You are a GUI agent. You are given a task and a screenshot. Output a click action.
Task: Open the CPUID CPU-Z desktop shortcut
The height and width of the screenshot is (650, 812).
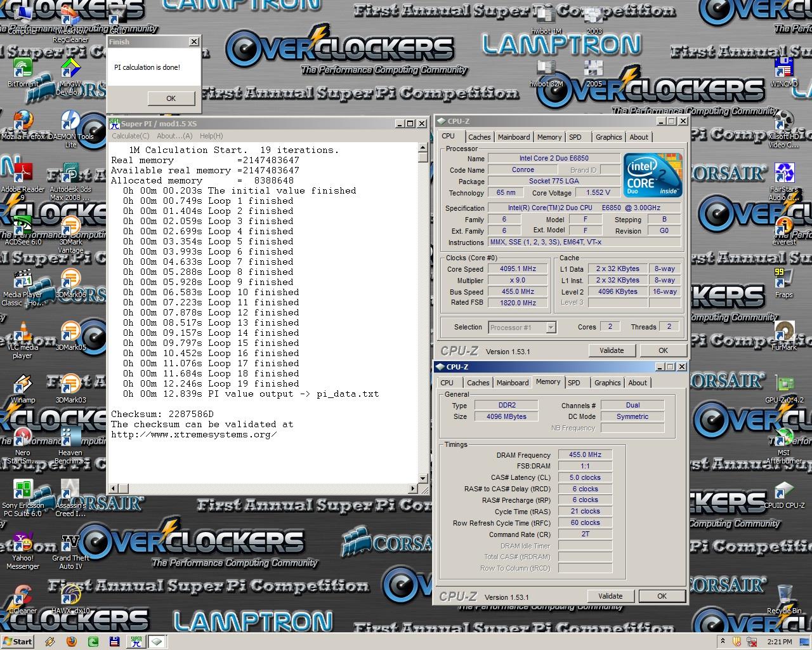click(784, 493)
